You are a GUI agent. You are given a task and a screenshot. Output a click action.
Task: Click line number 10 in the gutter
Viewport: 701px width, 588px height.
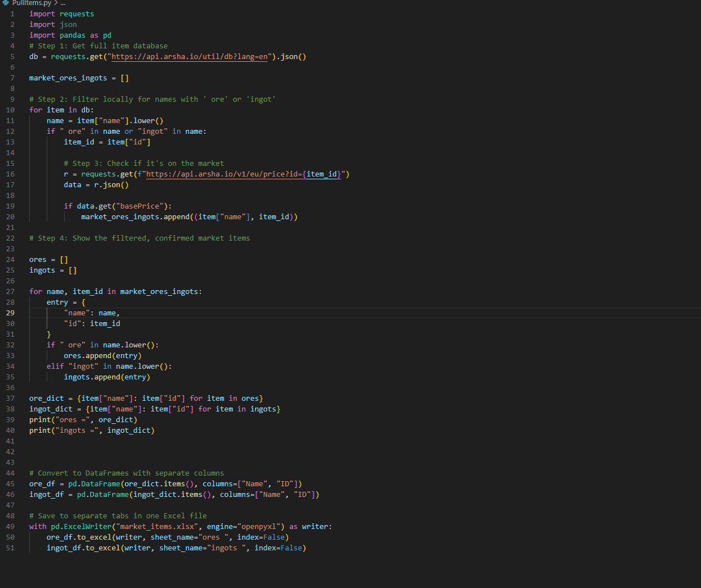[11, 110]
